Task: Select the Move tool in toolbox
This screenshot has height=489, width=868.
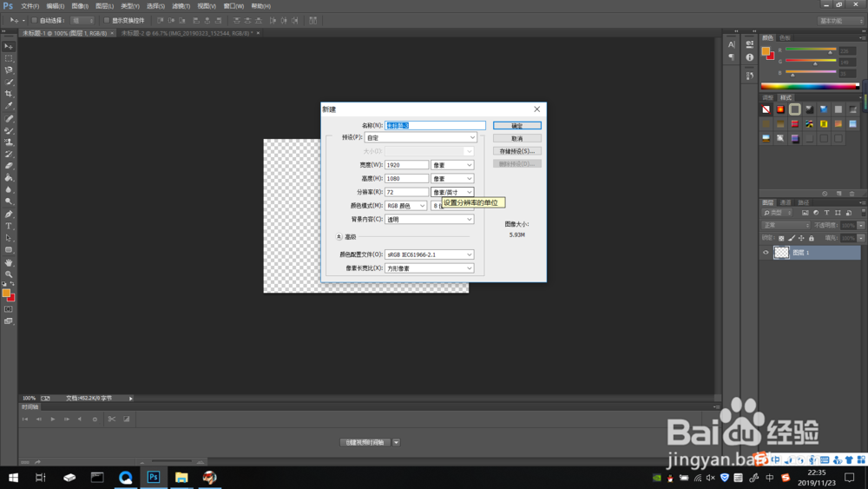Action: click(9, 47)
